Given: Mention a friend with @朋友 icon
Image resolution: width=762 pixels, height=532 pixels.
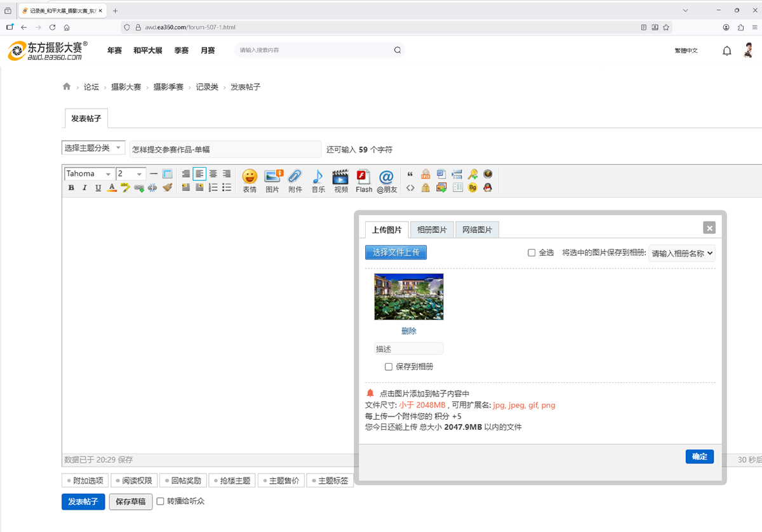Looking at the screenshot, I should pyautogui.click(x=386, y=180).
